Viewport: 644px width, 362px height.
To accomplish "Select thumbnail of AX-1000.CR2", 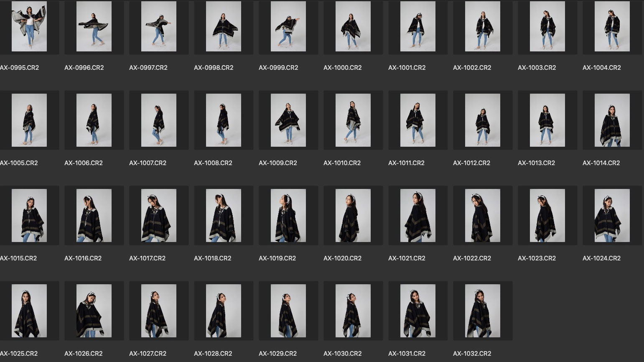I will point(353,26).
